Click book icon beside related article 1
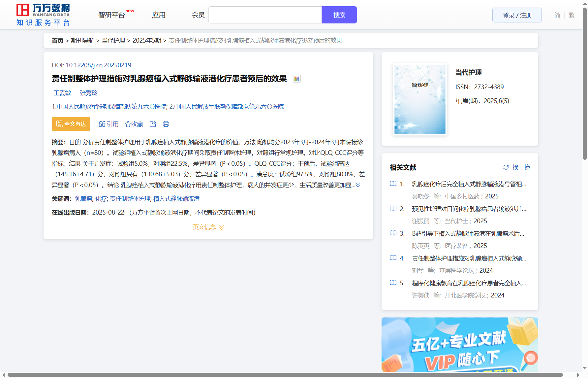Viewport: 588px width, 378px height. click(x=393, y=184)
